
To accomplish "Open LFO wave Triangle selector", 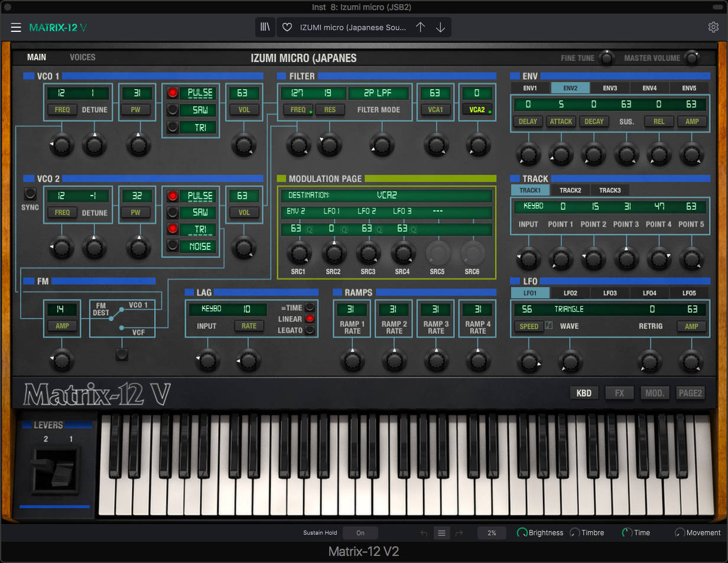I will click(x=569, y=309).
